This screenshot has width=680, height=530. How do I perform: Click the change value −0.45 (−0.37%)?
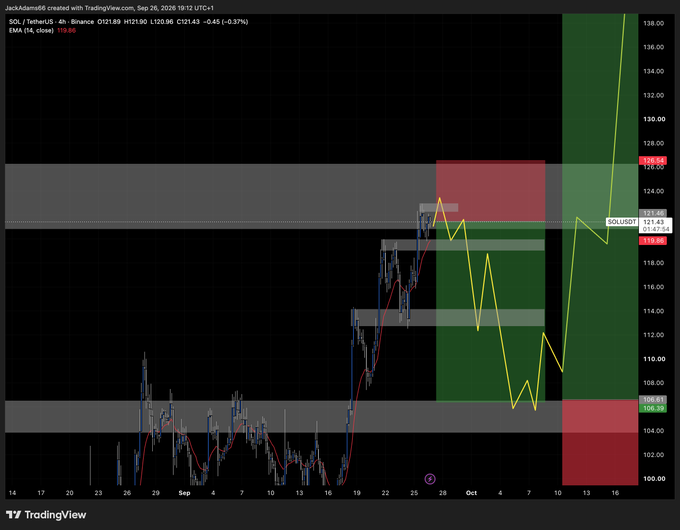pos(226,22)
